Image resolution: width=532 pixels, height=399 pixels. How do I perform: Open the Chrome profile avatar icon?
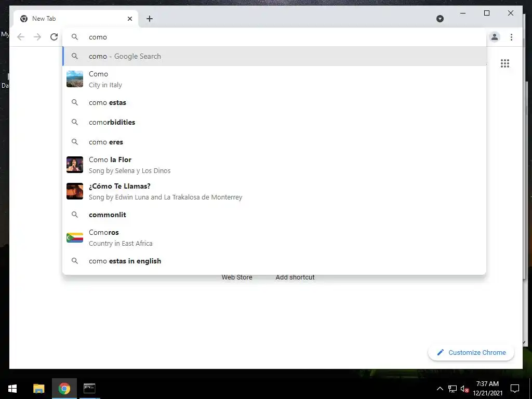[495, 37]
